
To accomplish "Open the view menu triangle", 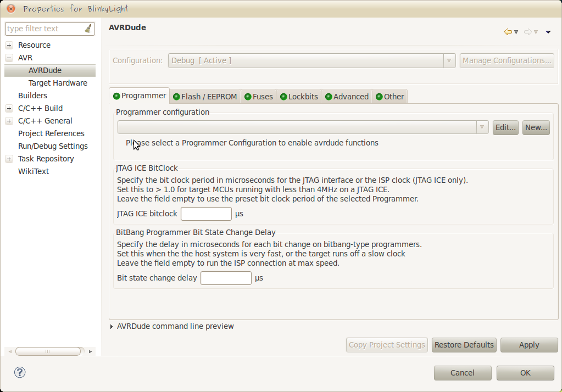I will 548,32.
